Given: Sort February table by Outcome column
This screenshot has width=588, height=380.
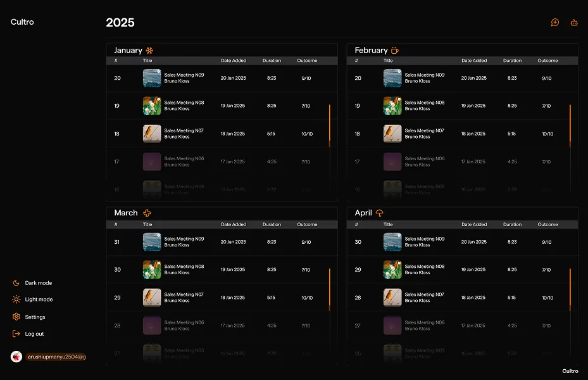Looking at the screenshot, I should pyautogui.click(x=547, y=61).
